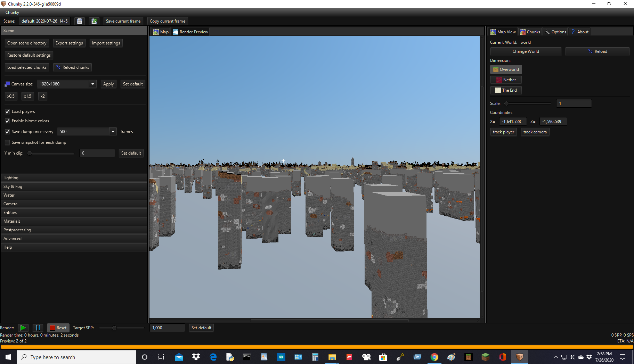
Task: Click the Change World button
Action: [525, 51]
